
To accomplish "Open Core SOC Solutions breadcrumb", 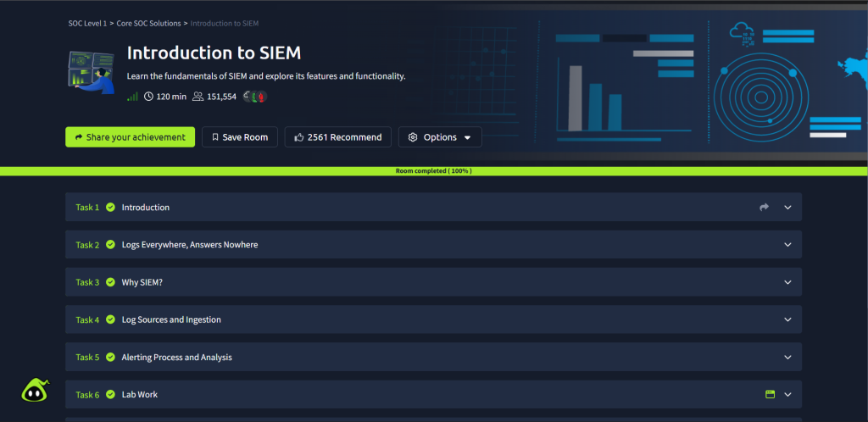I will [x=148, y=24].
